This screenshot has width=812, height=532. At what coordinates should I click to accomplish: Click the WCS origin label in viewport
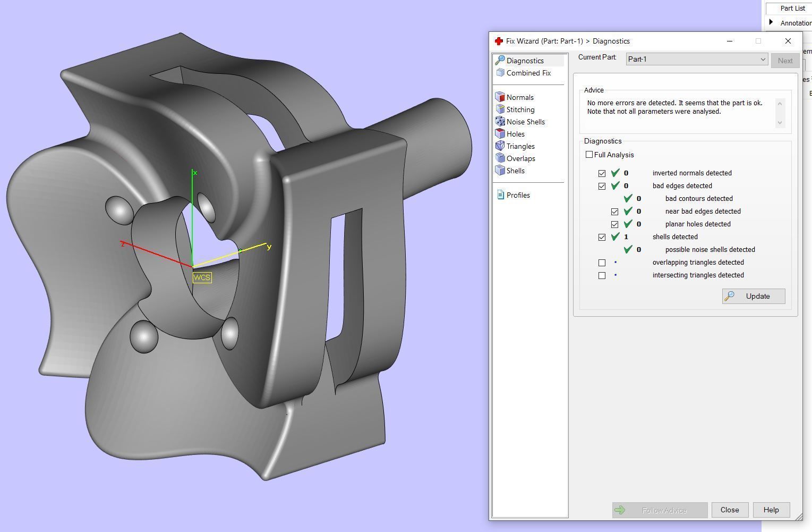pyautogui.click(x=202, y=277)
